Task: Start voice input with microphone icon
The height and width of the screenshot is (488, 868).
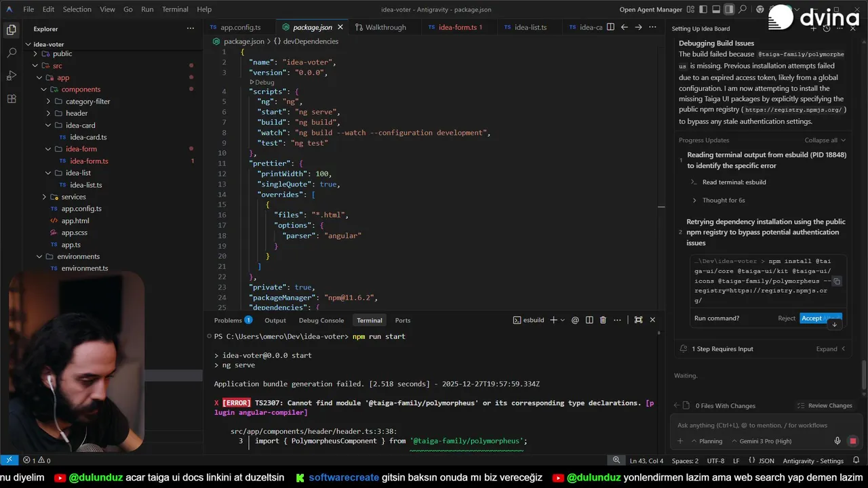Action: click(x=838, y=441)
